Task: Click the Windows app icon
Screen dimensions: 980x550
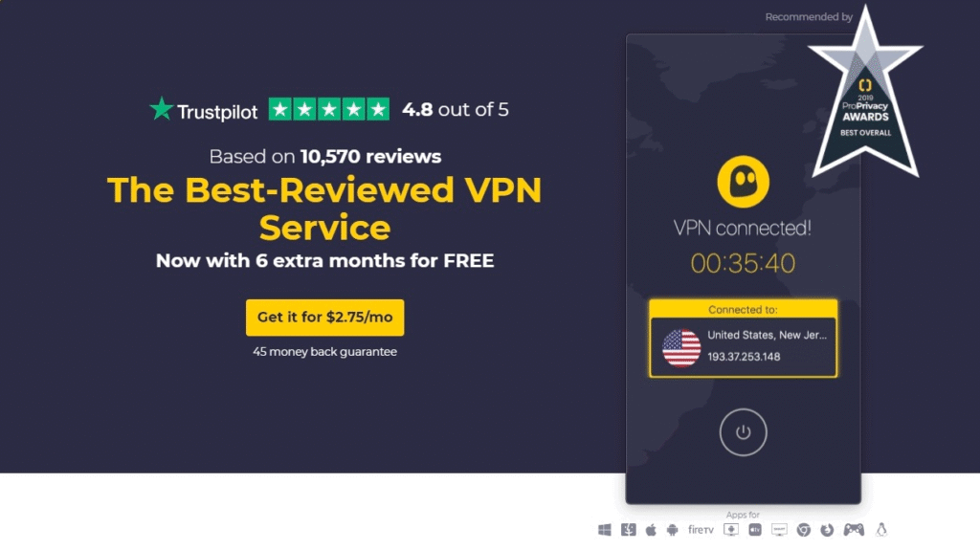Action: 605,530
